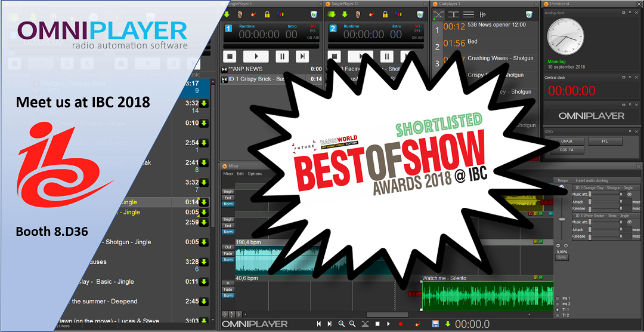Click the lock icon in SinglePlayer 1

(x=267, y=15)
